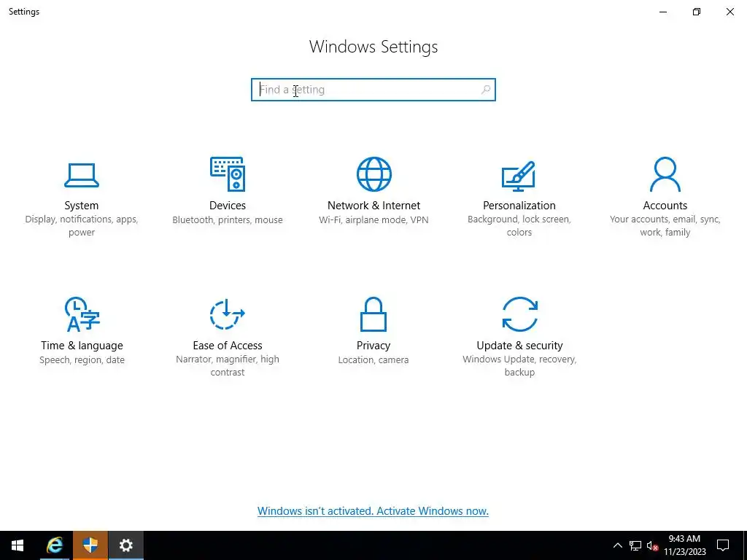Open the Action Center notifications icon
Image resolution: width=747 pixels, height=560 pixels.
[x=723, y=545]
